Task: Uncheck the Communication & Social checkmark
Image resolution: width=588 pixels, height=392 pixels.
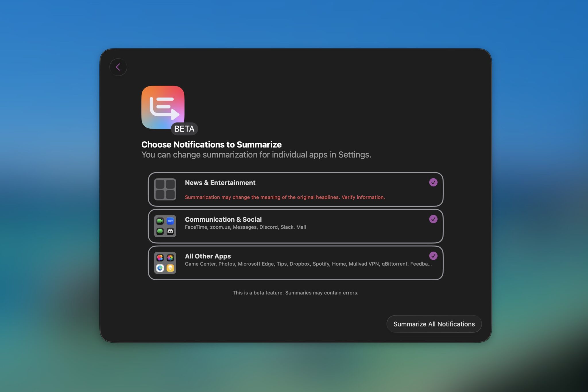Action: point(433,219)
